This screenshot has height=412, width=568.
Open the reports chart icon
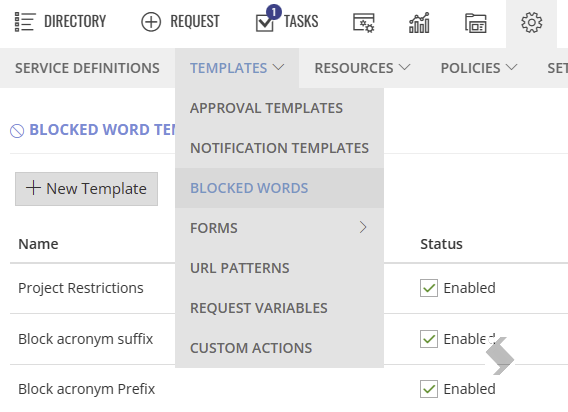point(419,23)
